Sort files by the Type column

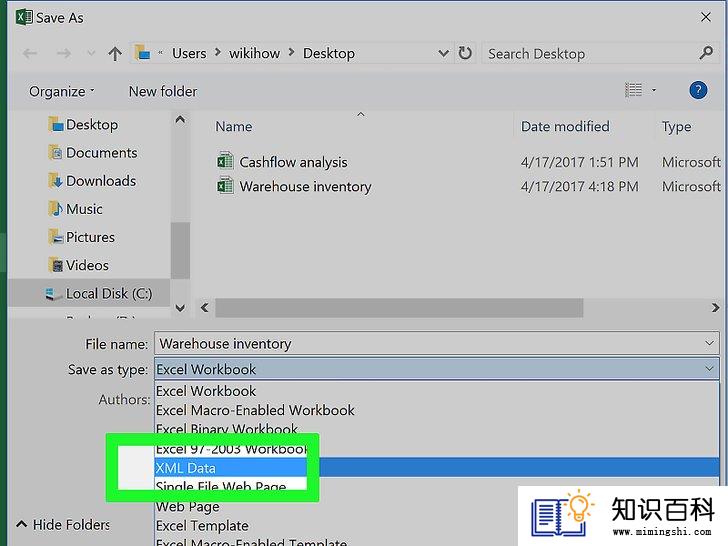click(676, 127)
